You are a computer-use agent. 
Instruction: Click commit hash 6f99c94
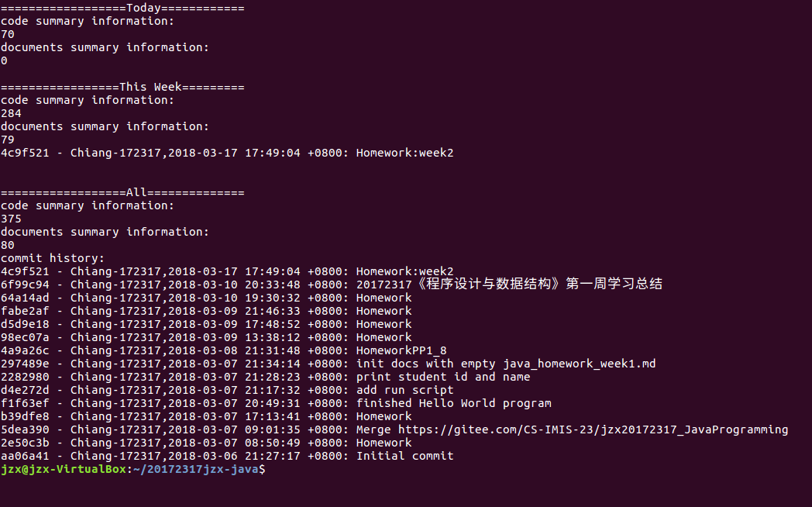coord(25,285)
